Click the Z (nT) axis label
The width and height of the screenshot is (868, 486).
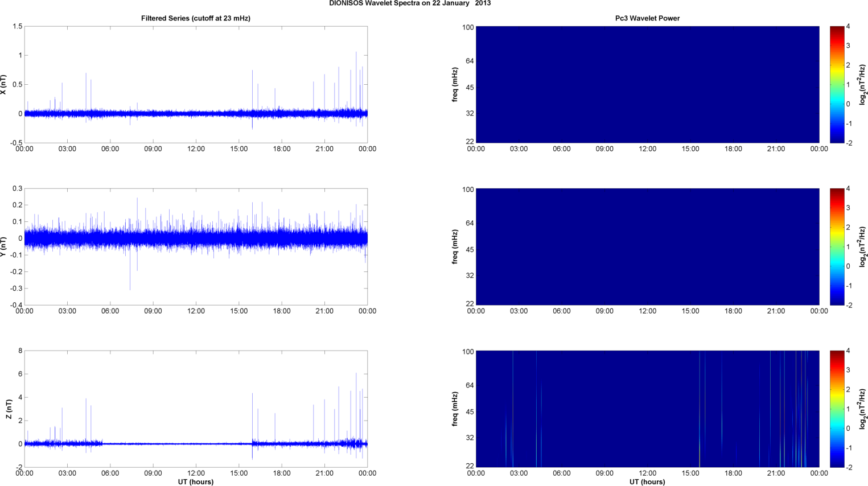(9, 409)
